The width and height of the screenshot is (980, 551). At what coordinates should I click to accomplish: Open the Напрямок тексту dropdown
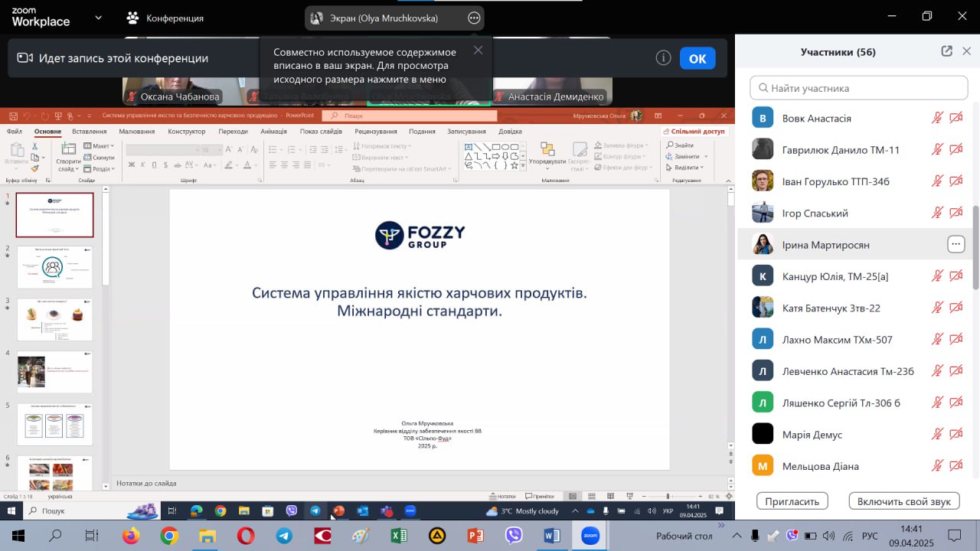coord(381,145)
